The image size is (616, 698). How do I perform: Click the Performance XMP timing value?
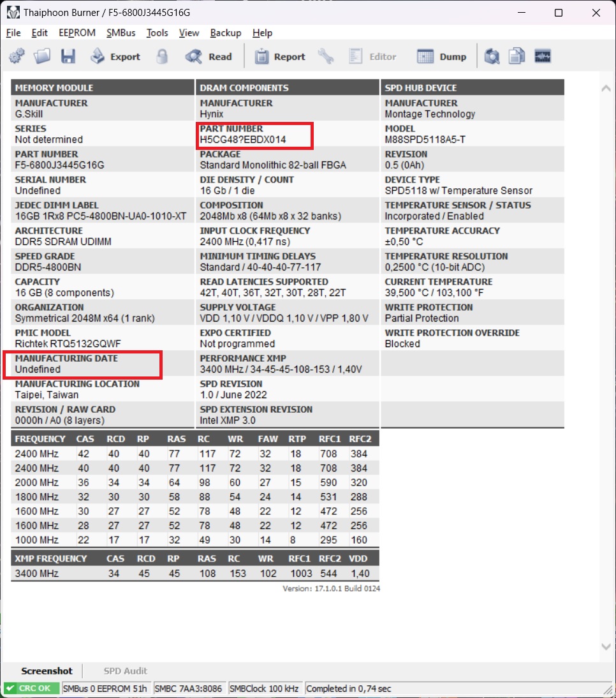pos(281,369)
